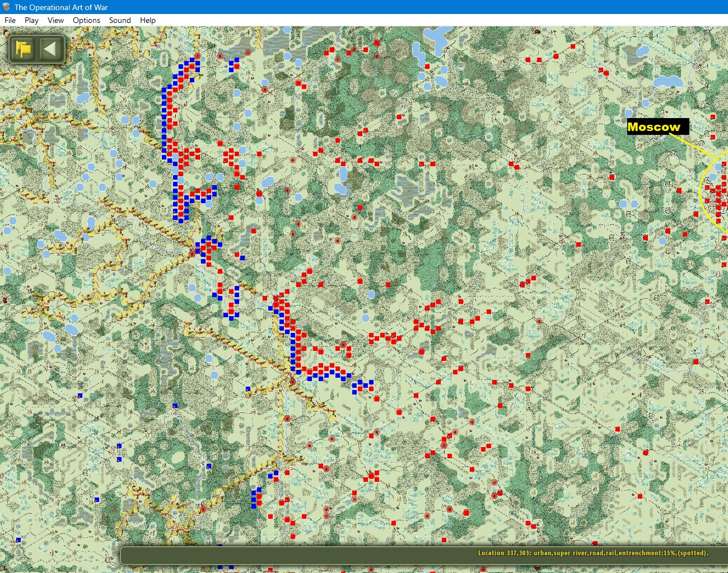Click the title bar text 'The Operational Art of War'
728x573 pixels.
61,7
